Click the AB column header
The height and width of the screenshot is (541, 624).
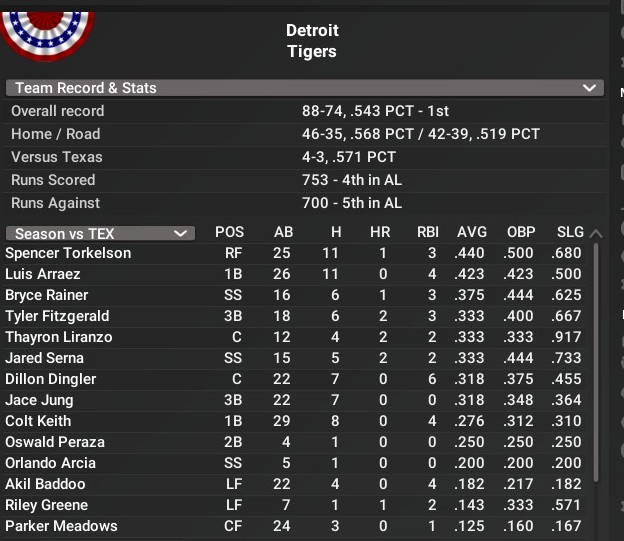283,232
